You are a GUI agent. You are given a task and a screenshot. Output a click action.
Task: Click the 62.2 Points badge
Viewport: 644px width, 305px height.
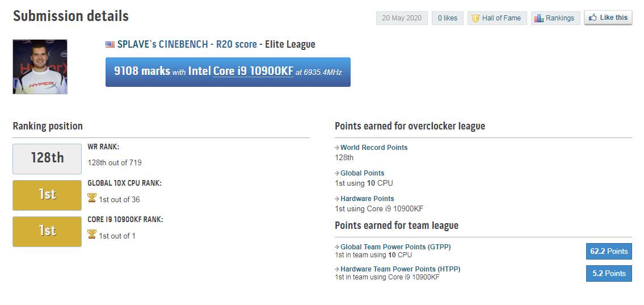(609, 251)
